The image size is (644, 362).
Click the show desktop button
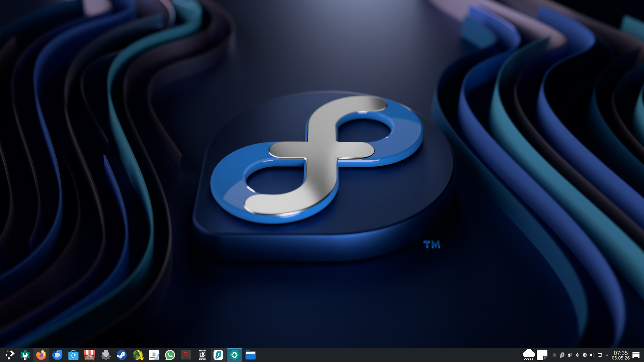pyautogui.click(x=636, y=355)
